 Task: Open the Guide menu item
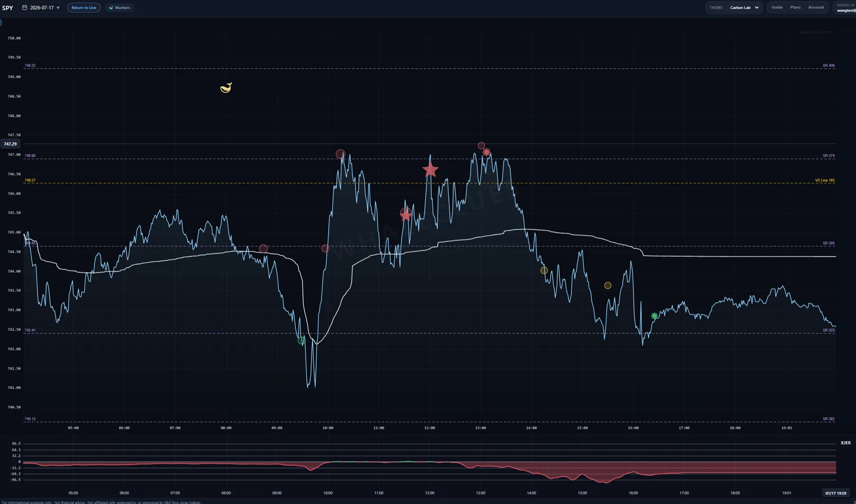point(777,7)
